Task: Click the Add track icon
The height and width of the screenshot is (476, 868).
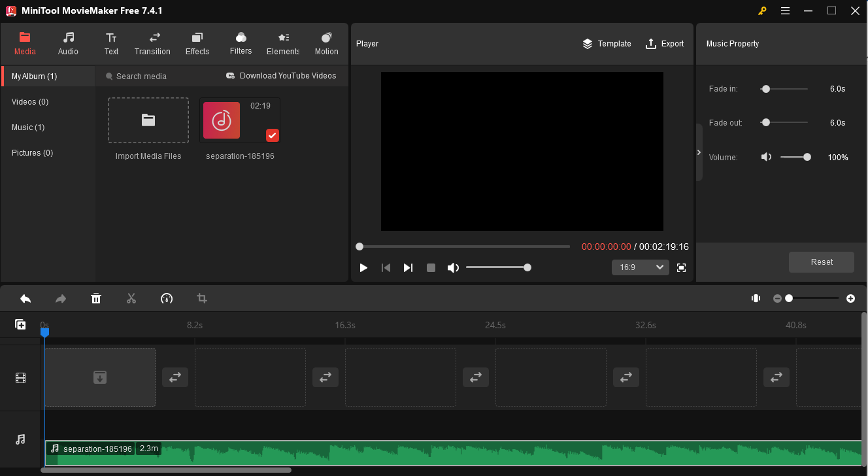Action: pyautogui.click(x=20, y=324)
